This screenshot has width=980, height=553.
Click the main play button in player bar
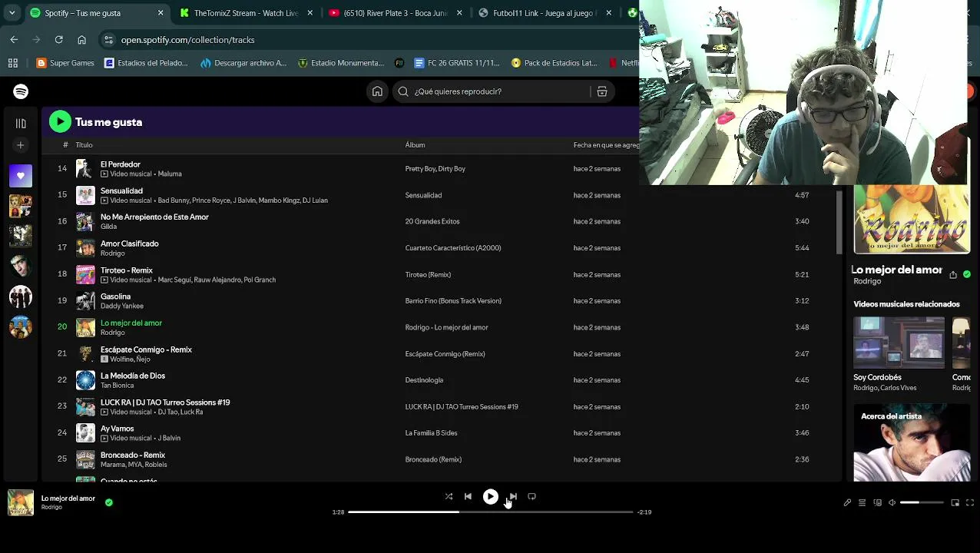490,497
